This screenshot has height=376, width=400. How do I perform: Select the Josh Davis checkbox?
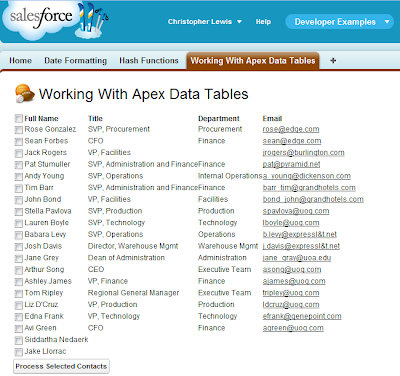coord(19,246)
